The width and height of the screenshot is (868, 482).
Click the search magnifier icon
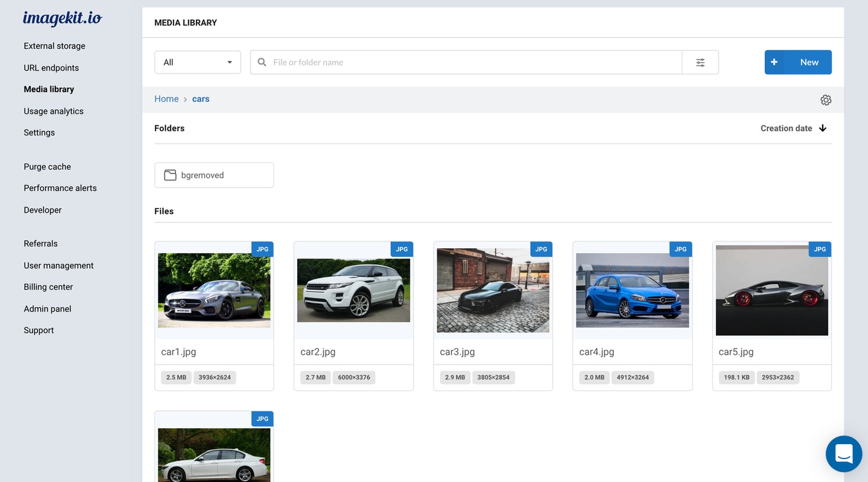(x=262, y=62)
